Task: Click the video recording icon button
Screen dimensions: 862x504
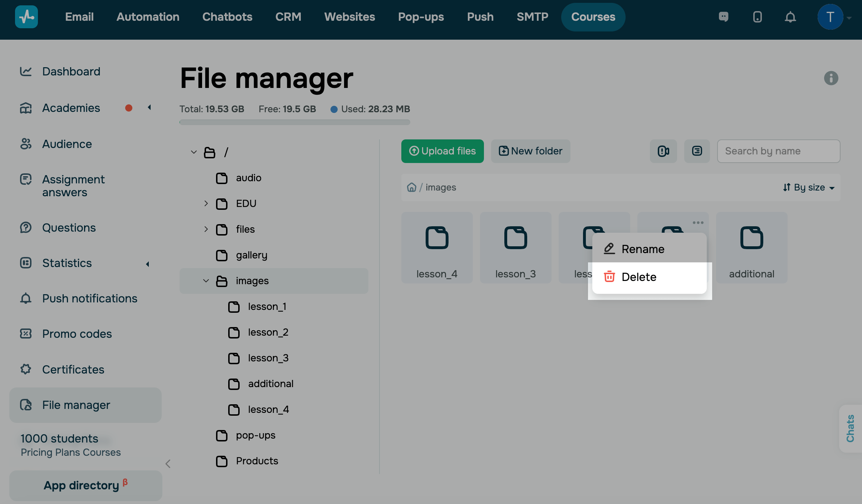Action: 663,151
